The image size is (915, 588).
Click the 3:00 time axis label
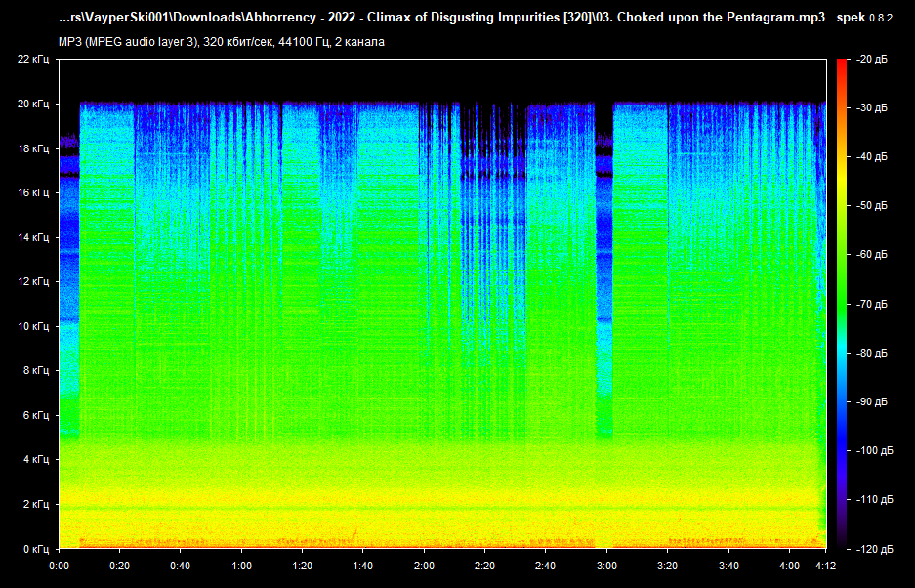(606, 566)
